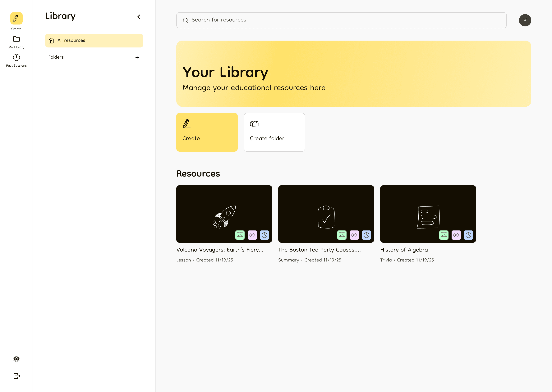Click green present icon on Volcano Voyagers card
Image resolution: width=552 pixels, height=392 pixels.
point(240,235)
